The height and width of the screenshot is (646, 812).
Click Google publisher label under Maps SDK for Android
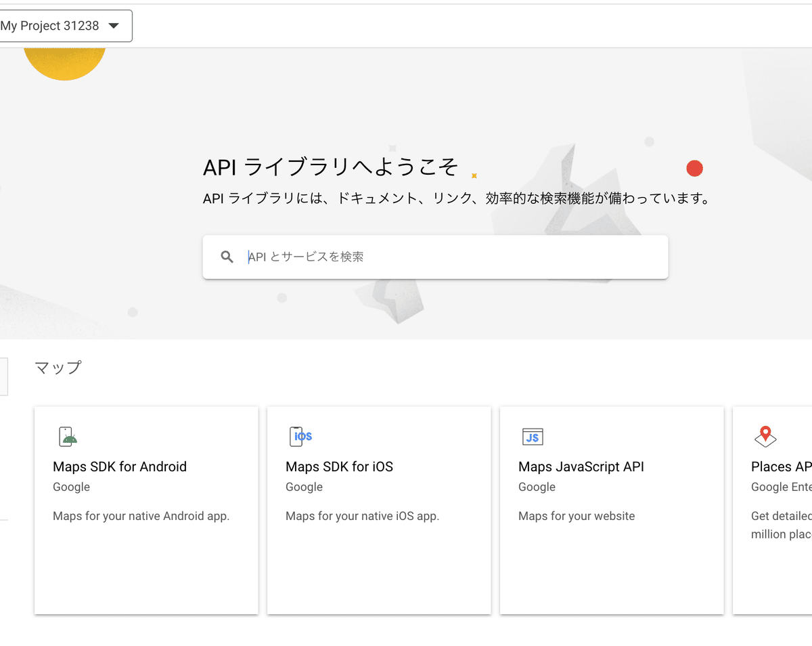point(71,487)
